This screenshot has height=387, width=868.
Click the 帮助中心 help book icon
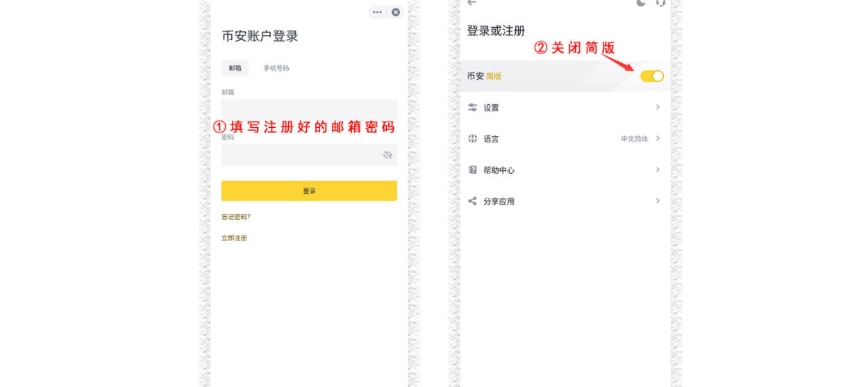click(x=473, y=170)
